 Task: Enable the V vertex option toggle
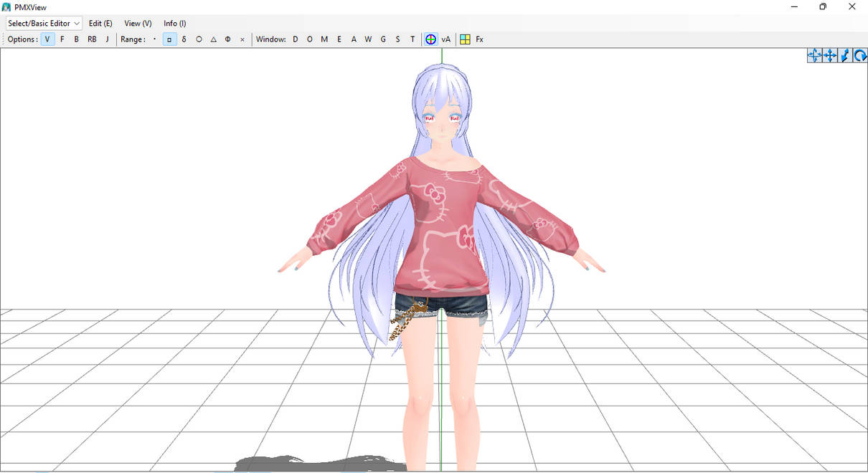47,39
